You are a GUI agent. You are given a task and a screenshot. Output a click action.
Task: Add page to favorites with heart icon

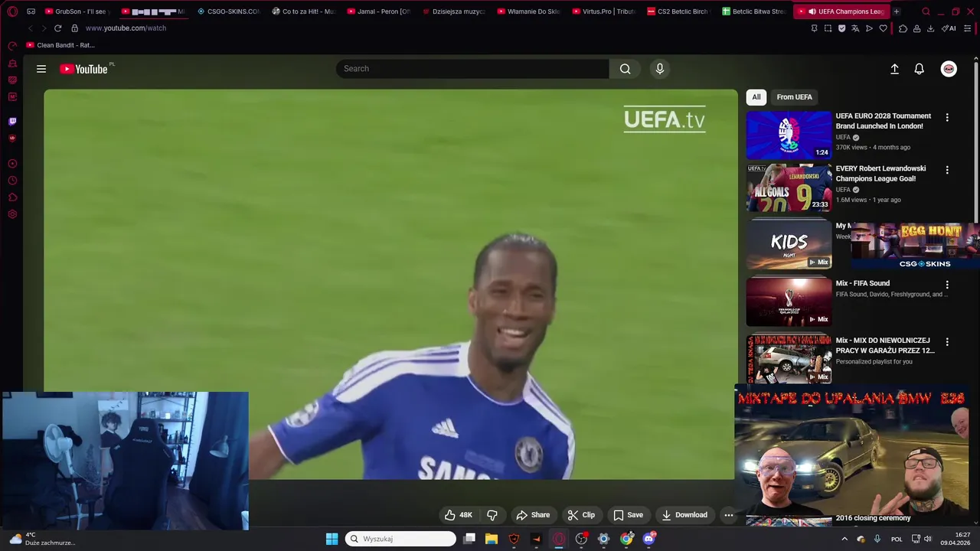pyautogui.click(x=883, y=28)
